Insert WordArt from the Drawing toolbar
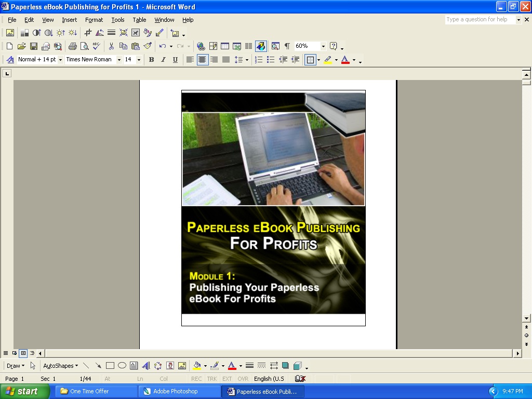This screenshot has height=399, width=532. 146,366
